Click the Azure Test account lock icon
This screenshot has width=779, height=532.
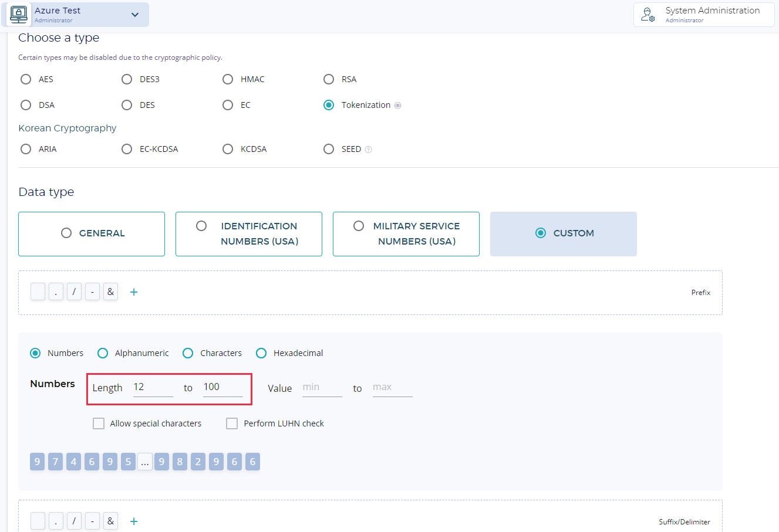tap(19, 15)
